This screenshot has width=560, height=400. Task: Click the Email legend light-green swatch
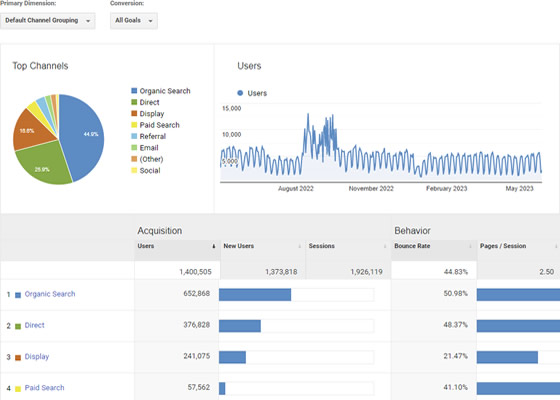click(x=134, y=148)
